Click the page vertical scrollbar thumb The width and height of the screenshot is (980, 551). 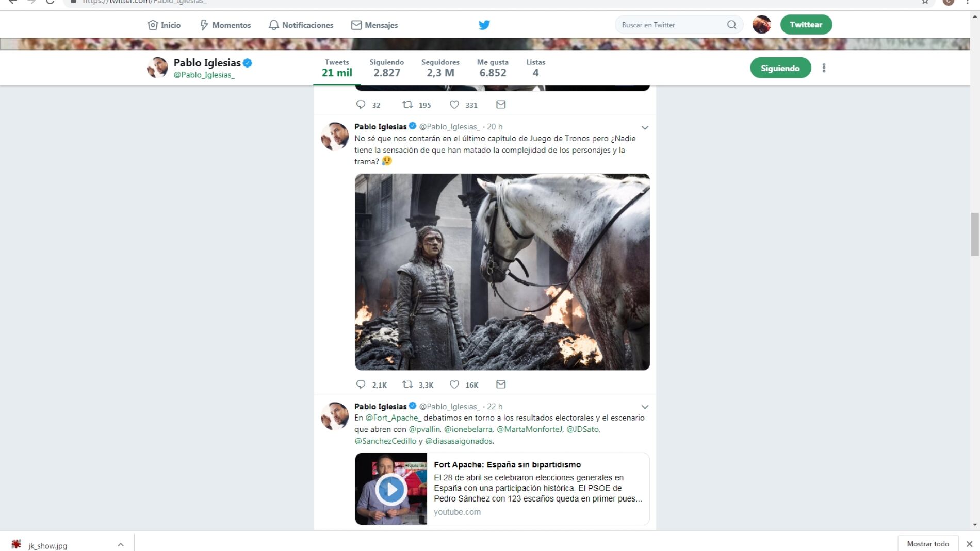(975, 234)
